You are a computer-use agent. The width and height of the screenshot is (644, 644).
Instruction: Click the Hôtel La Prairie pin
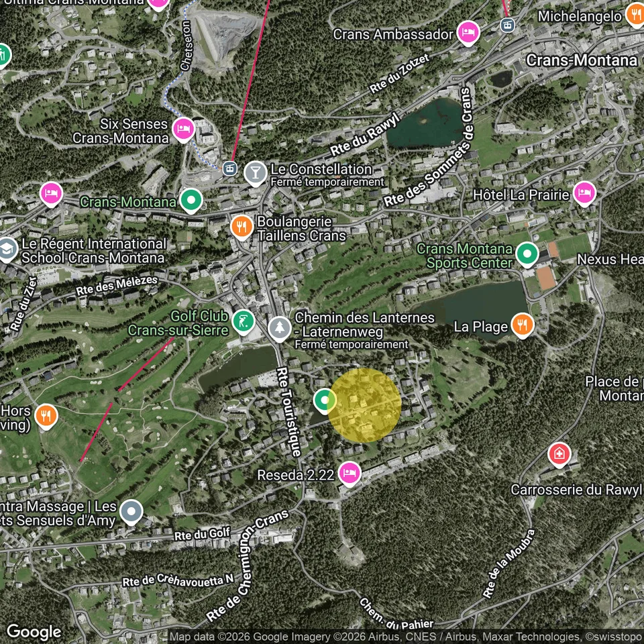584,193
